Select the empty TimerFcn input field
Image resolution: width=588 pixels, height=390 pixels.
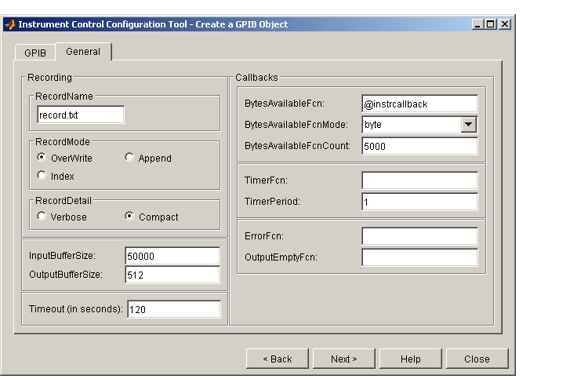coord(419,180)
